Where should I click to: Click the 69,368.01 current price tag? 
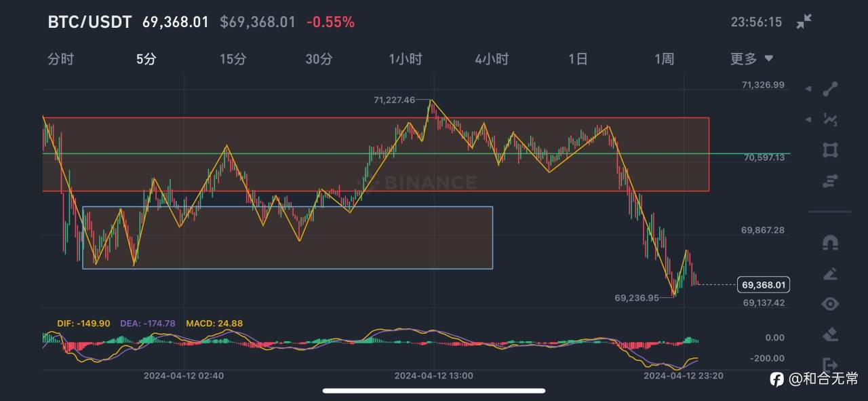[764, 285]
